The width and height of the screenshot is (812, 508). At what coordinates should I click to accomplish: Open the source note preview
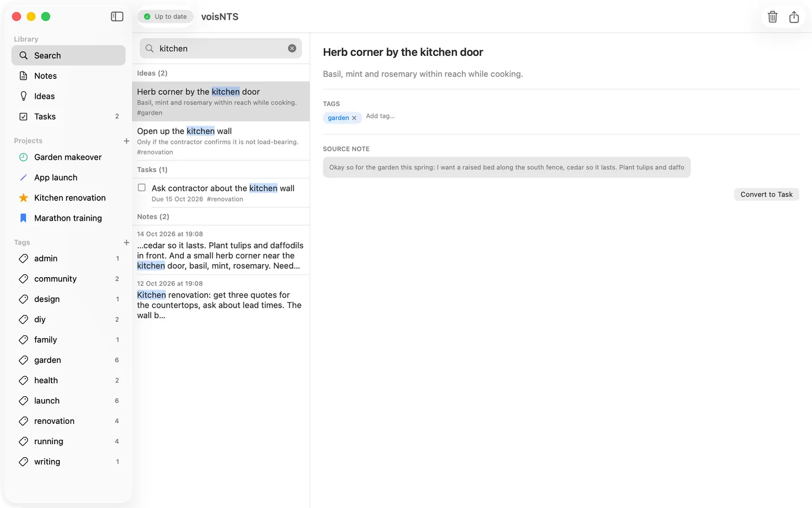[506, 167]
